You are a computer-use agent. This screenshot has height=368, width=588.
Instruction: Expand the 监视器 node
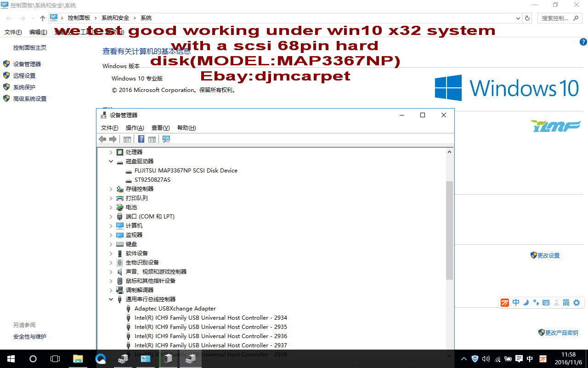point(111,235)
